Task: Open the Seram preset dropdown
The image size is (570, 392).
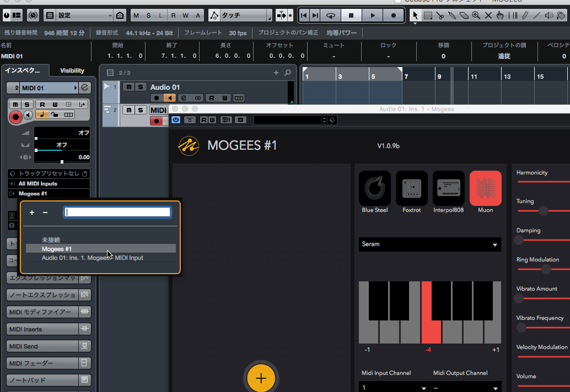Action: (x=429, y=244)
